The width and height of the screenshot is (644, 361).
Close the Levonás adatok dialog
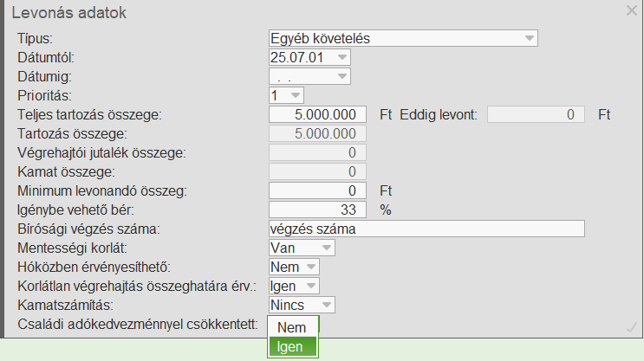pyautogui.click(x=632, y=10)
